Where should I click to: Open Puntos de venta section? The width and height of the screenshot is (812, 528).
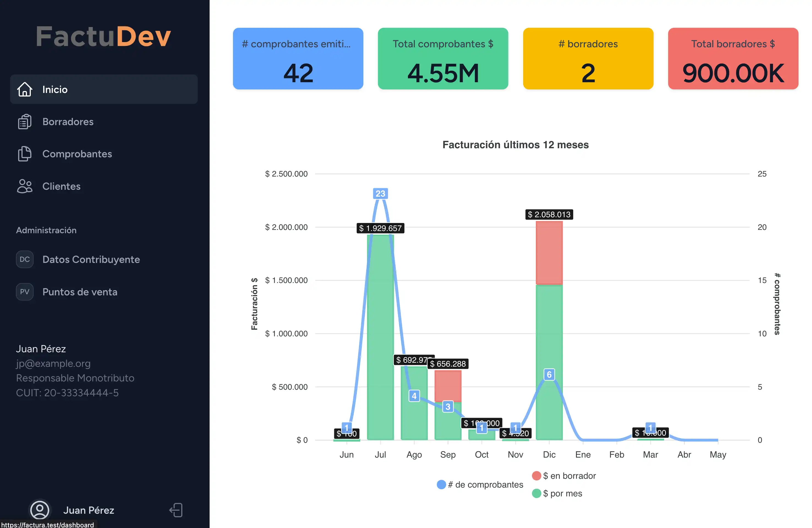pyautogui.click(x=80, y=291)
